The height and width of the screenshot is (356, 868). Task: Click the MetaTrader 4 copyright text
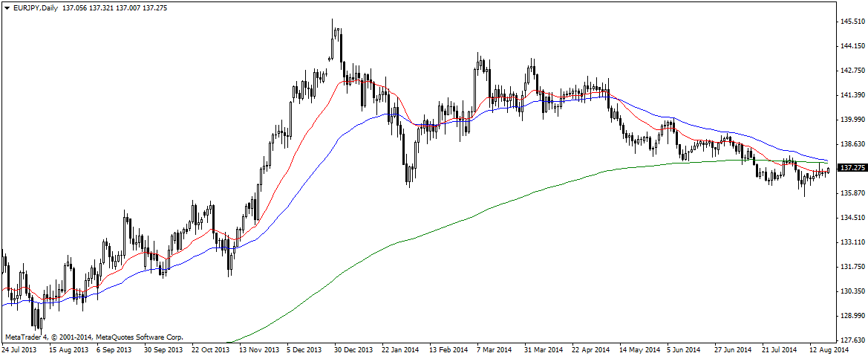click(94, 337)
